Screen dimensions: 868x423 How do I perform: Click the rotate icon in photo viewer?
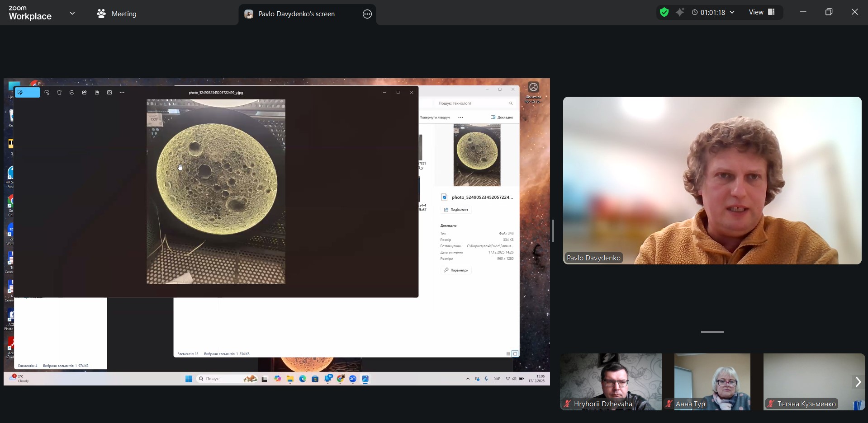pyautogui.click(x=47, y=93)
